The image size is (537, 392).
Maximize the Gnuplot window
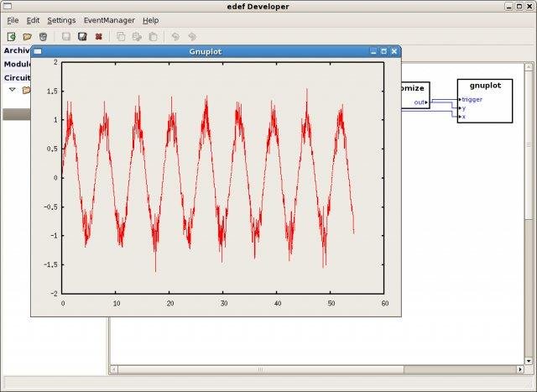(383, 51)
